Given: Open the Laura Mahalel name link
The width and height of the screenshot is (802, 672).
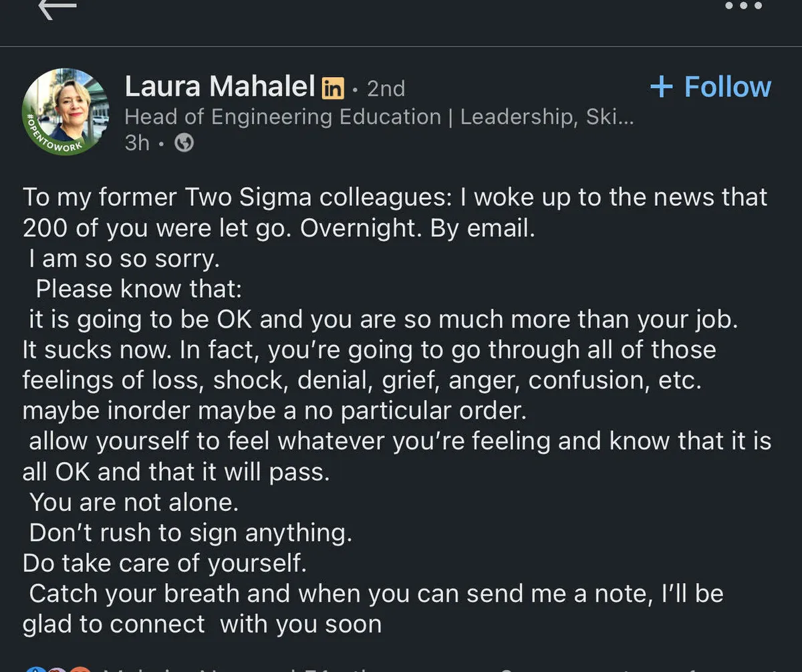Looking at the screenshot, I should point(220,87).
